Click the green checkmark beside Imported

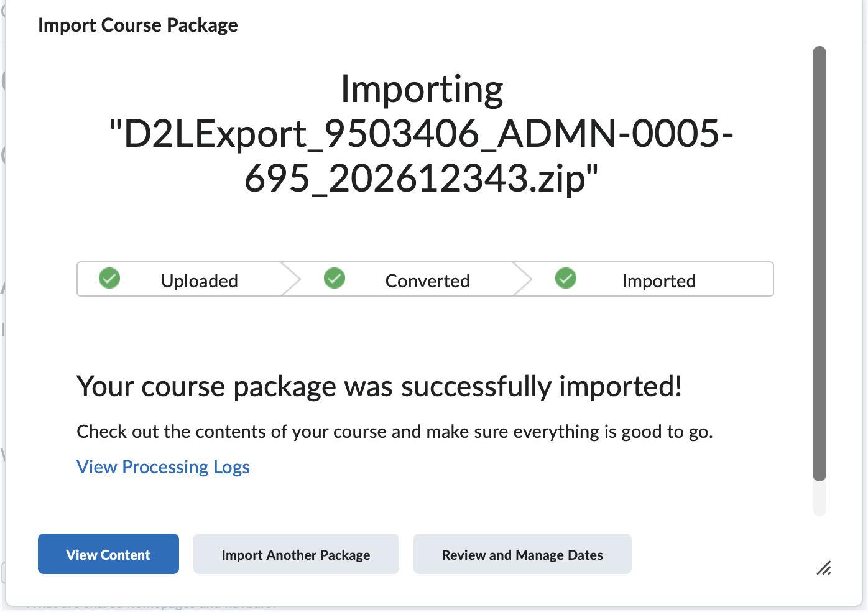(x=566, y=279)
